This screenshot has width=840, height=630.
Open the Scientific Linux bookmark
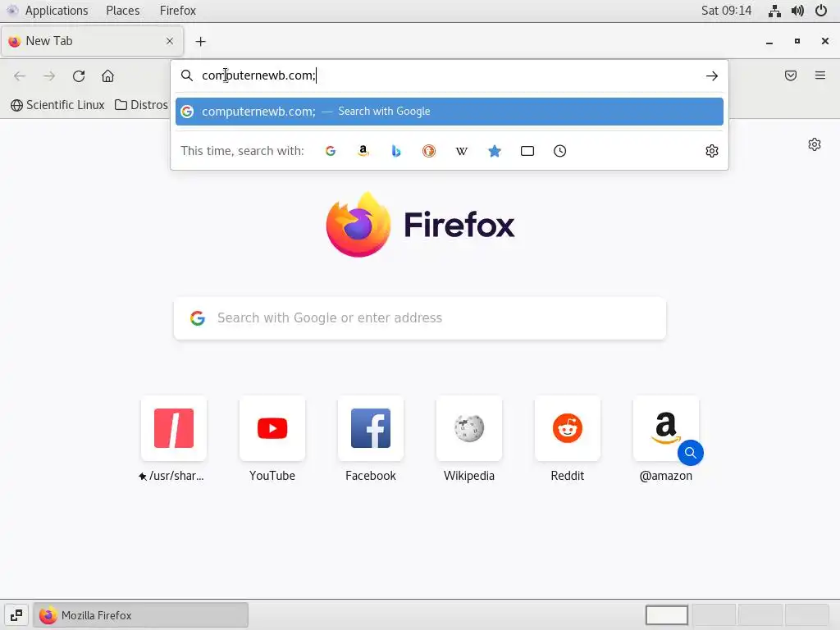tap(58, 105)
